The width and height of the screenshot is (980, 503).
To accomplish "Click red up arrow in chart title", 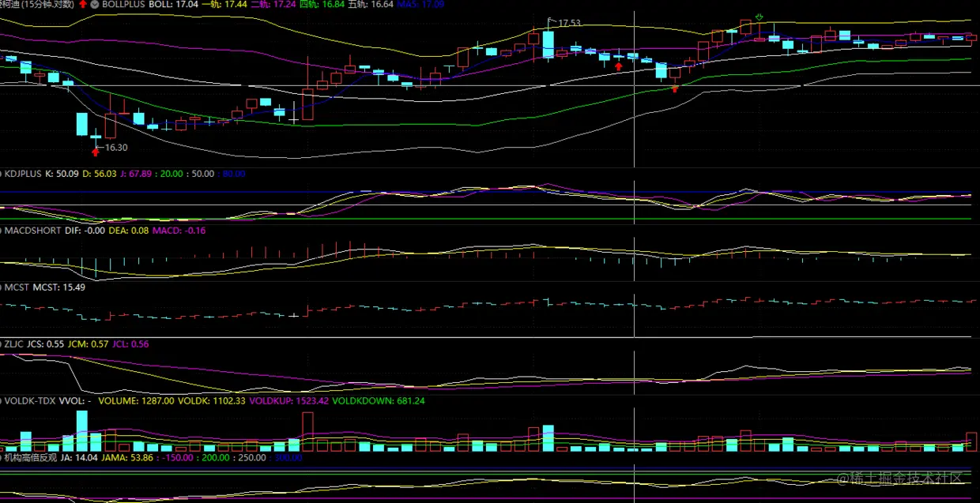I will pyautogui.click(x=82, y=4).
